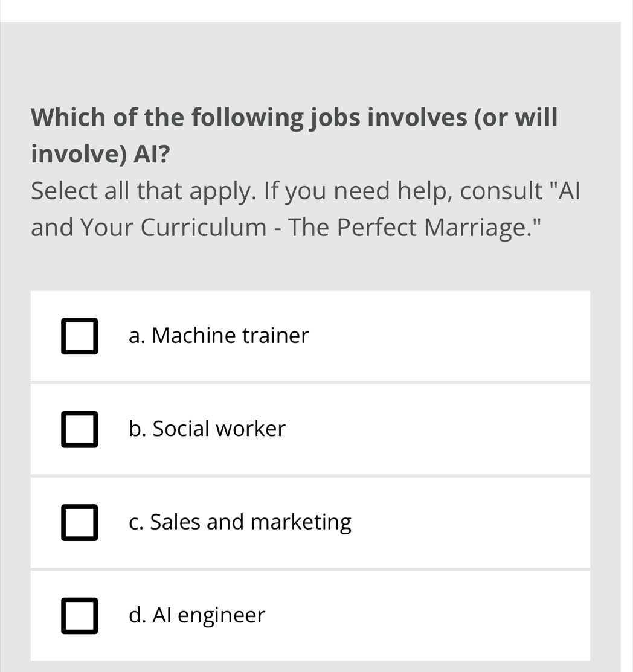Click the "a. Machine trainer" option label
633x672 pixels.
tap(219, 336)
